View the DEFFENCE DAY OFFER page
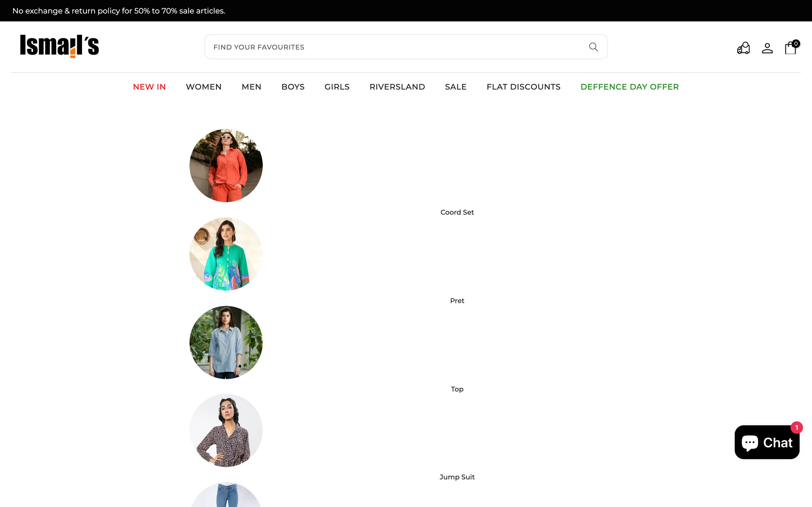 [x=630, y=87]
